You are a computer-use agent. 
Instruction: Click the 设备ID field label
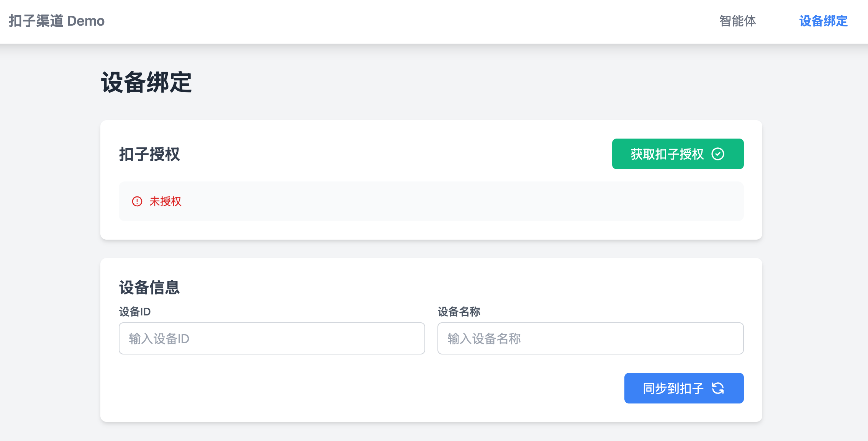point(135,312)
